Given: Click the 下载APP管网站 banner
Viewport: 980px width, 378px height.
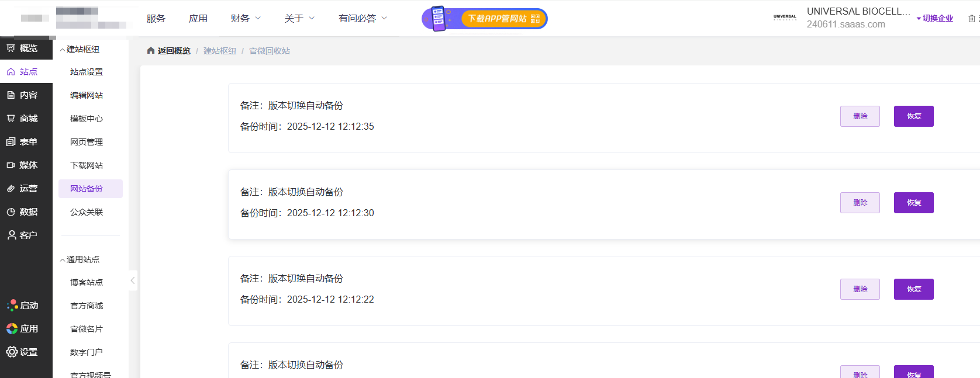Looking at the screenshot, I should tap(485, 19).
